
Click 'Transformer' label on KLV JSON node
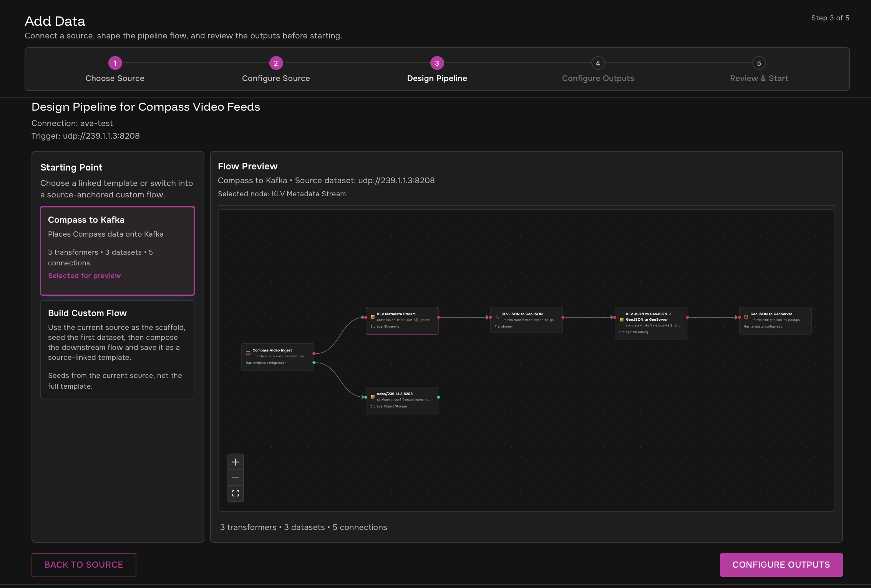pyautogui.click(x=504, y=326)
